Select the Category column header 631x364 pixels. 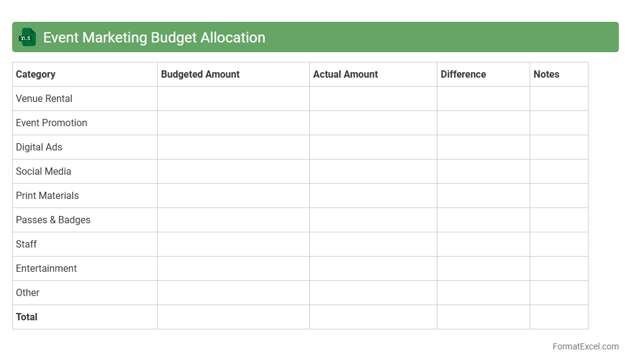tap(36, 75)
